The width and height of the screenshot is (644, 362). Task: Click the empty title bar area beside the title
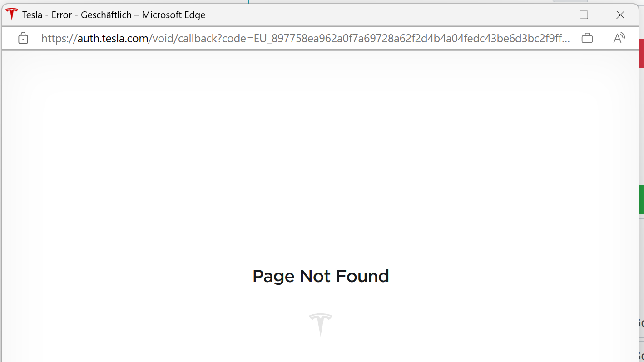363,15
